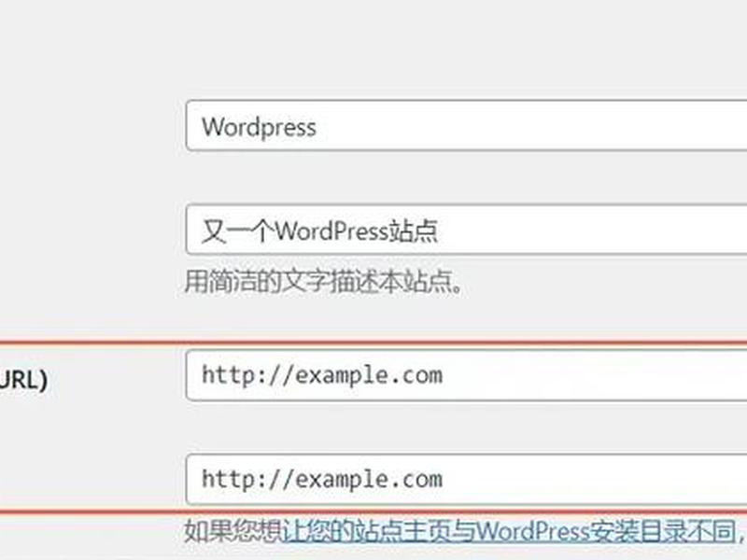Click the site address field above 如果您想 text
This screenshot has width=747, height=560.
click(466, 480)
